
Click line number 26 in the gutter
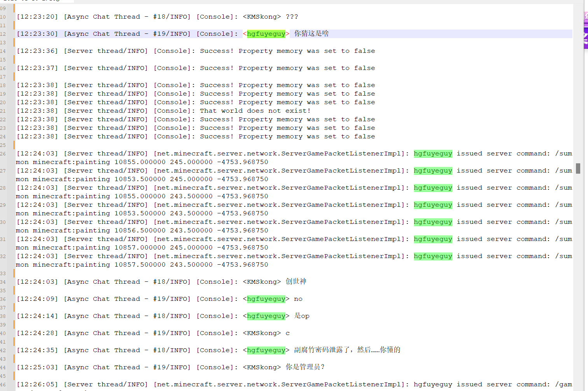pyautogui.click(x=3, y=154)
